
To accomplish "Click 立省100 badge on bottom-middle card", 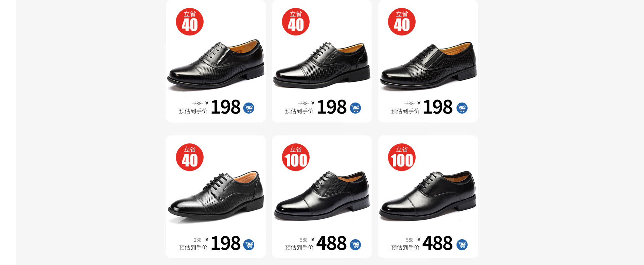I will click(x=296, y=157).
